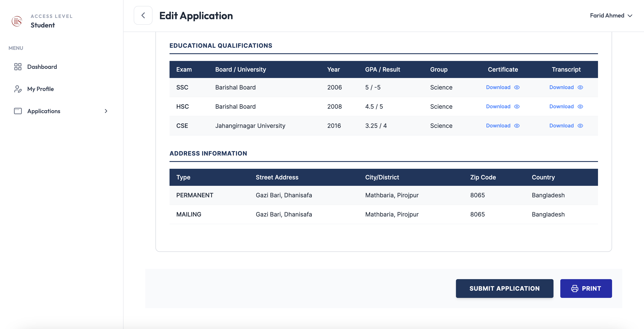Click the MAILING address type cell
The image size is (644, 329).
(x=188, y=214)
